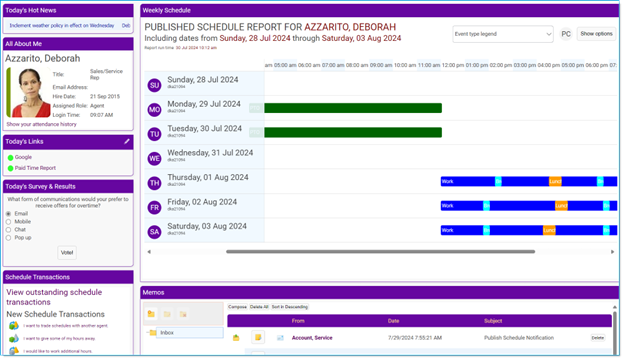Click the Inbox folder icon in the tree
624x360 pixels.
point(153,333)
